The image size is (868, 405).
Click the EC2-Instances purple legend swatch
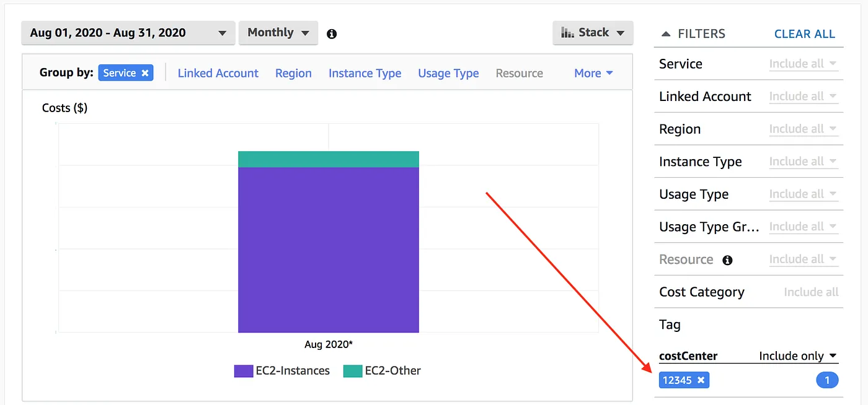pyautogui.click(x=243, y=371)
